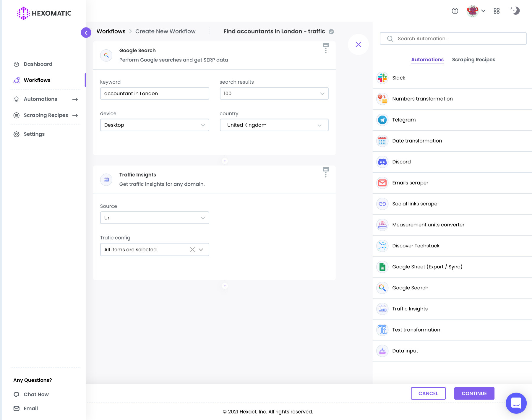This screenshot has width=532, height=420.
Task: Select Date transformation calendar icon
Action: [x=382, y=141]
